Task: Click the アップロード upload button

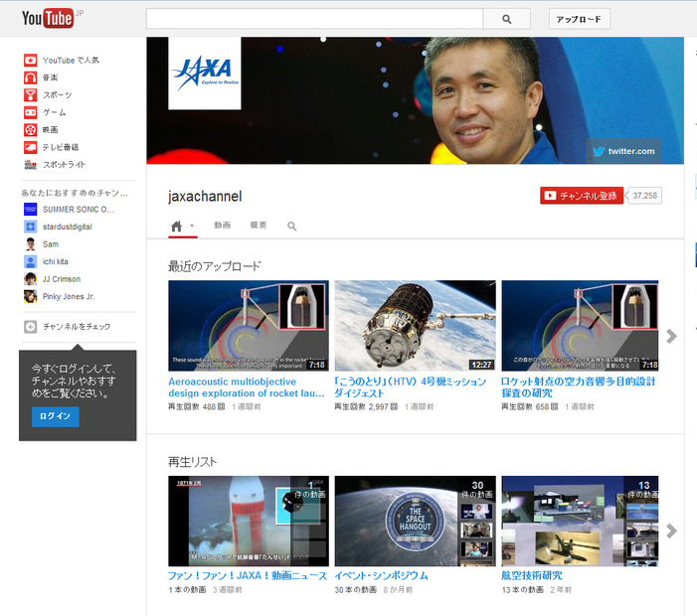Action: coord(580,19)
